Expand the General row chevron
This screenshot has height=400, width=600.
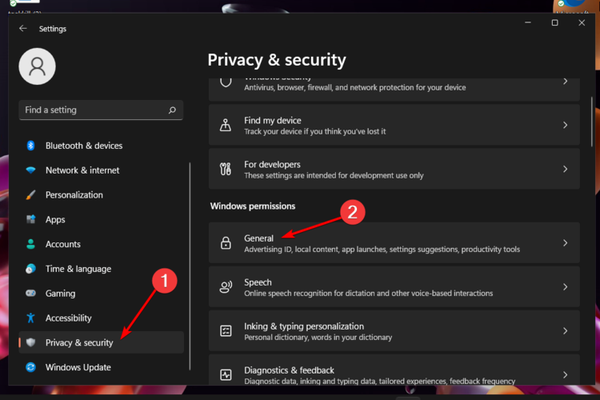pos(565,243)
